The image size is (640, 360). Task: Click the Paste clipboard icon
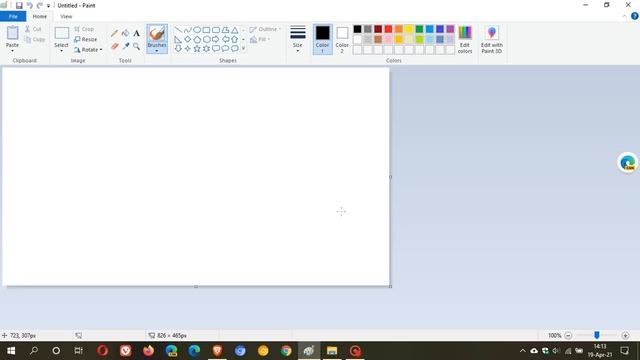point(13,33)
